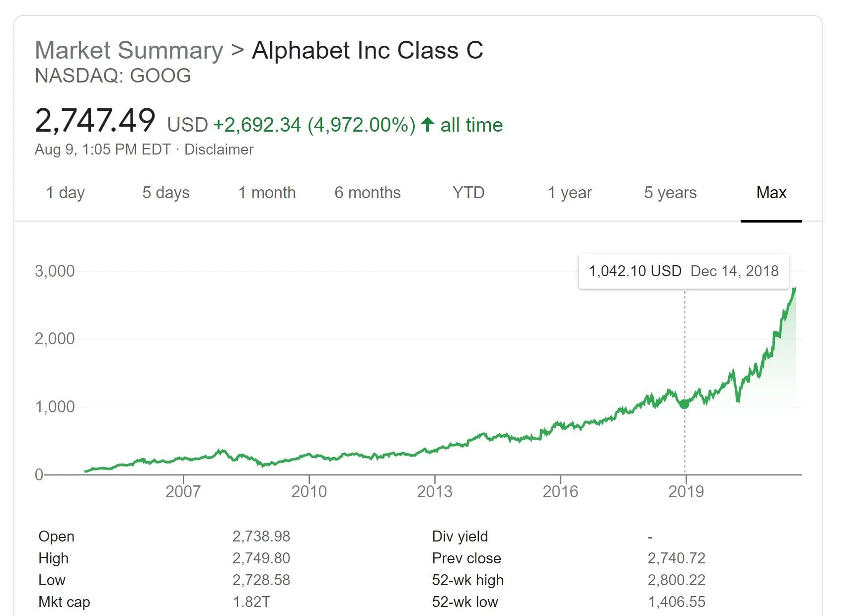Image resolution: width=845 pixels, height=616 pixels.
Task: Choose the 5 years tab
Action: tap(670, 193)
